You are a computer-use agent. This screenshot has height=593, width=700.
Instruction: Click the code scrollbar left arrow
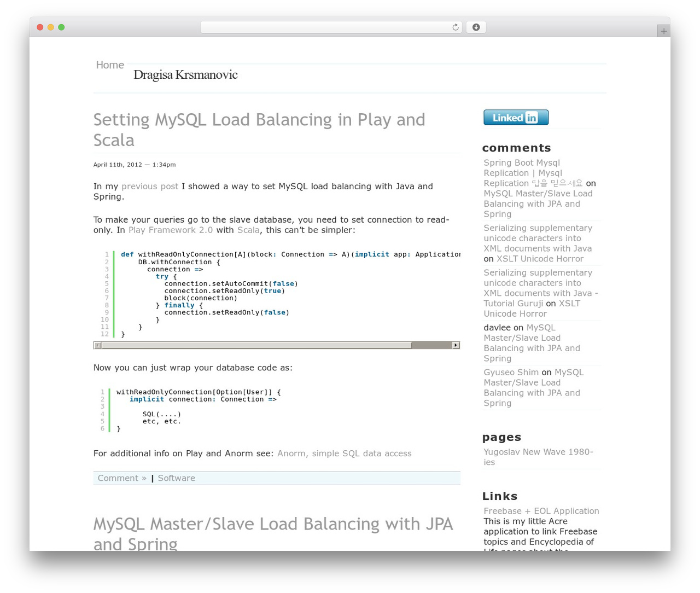click(97, 345)
